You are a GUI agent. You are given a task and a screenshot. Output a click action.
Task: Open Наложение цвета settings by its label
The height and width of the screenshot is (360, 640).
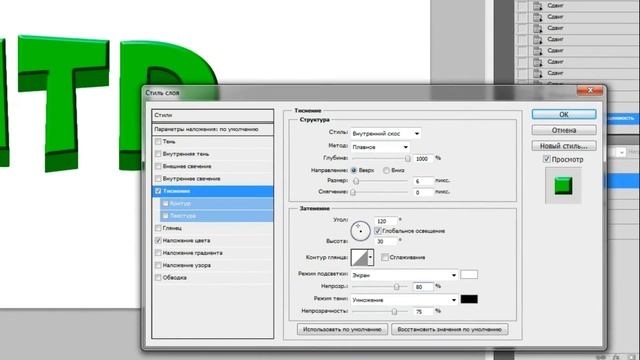pyautogui.click(x=186, y=240)
